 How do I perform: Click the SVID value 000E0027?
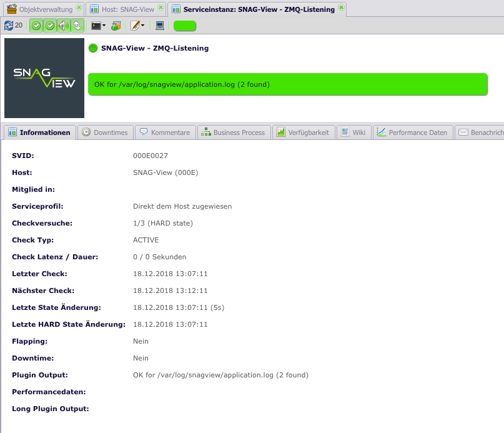151,156
